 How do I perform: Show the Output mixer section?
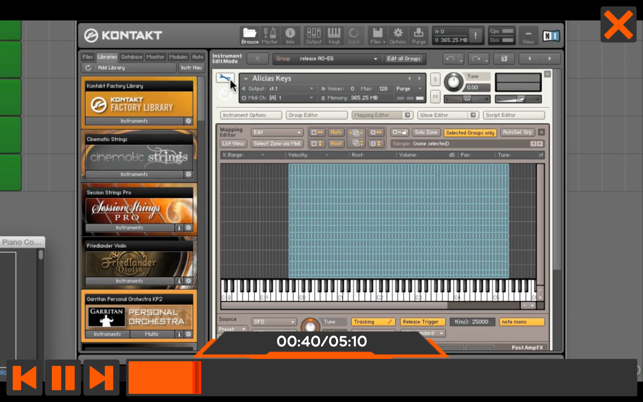point(314,36)
